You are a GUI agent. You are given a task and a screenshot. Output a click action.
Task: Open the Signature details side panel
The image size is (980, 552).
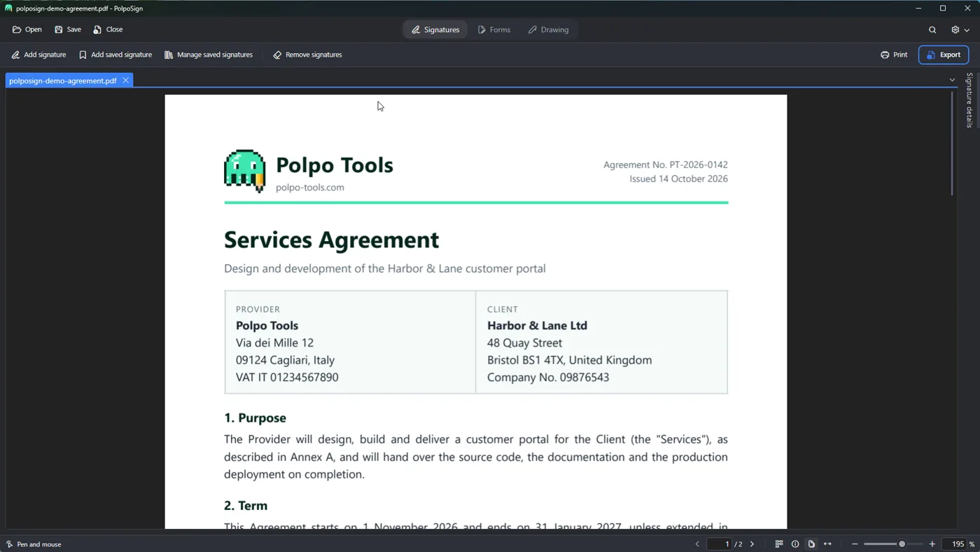(969, 100)
